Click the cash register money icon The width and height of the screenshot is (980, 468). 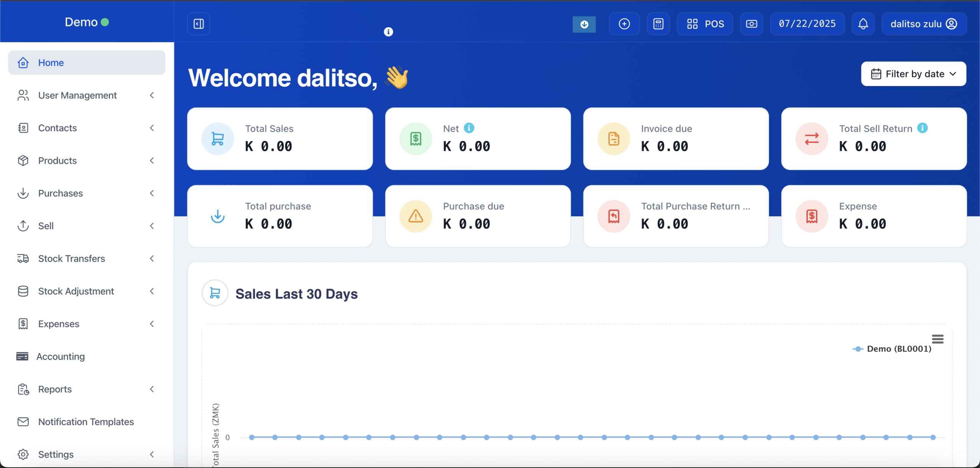point(751,24)
